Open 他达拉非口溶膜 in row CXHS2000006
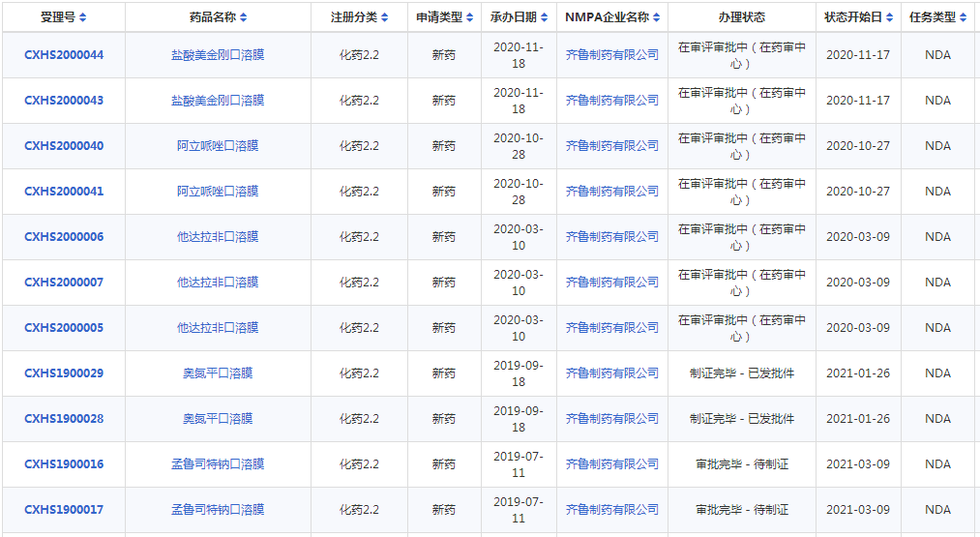Image resolution: width=980 pixels, height=537 pixels. (x=218, y=237)
